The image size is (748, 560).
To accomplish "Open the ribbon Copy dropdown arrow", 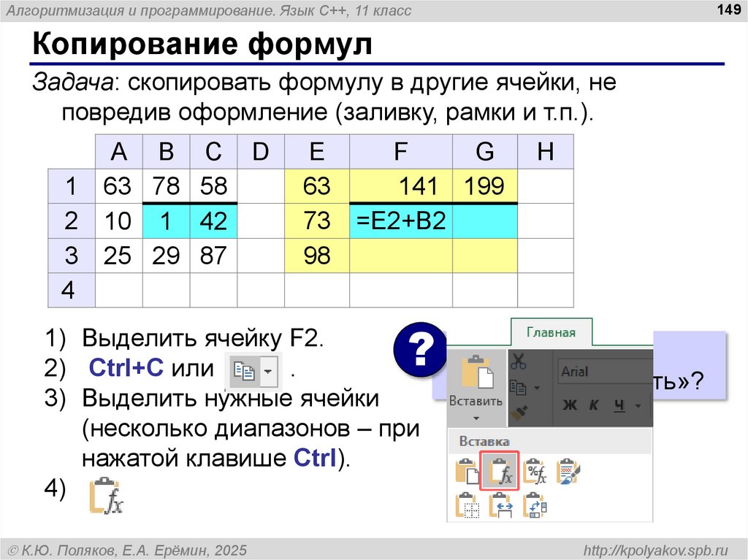I will coord(537,388).
